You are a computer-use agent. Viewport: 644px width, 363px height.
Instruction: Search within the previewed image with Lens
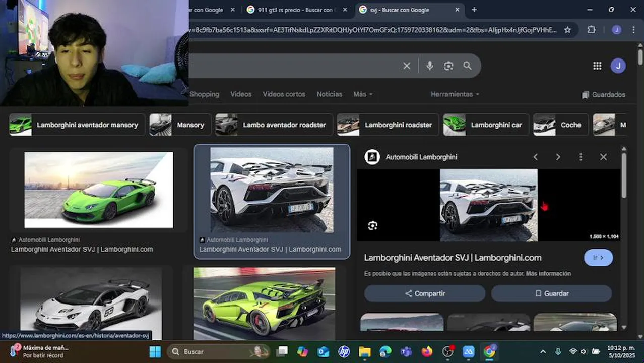point(372,225)
